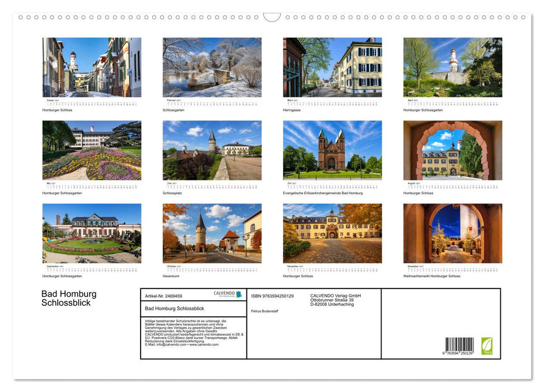
Task: Click 'Homburger Schloss' caption under August photo
Action: pyautogui.click(x=419, y=193)
